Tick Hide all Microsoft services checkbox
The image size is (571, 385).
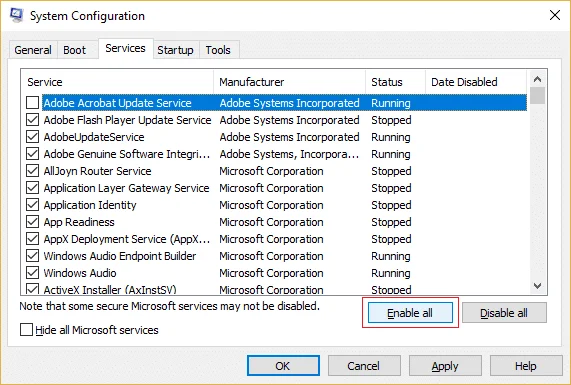tap(26, 330)
